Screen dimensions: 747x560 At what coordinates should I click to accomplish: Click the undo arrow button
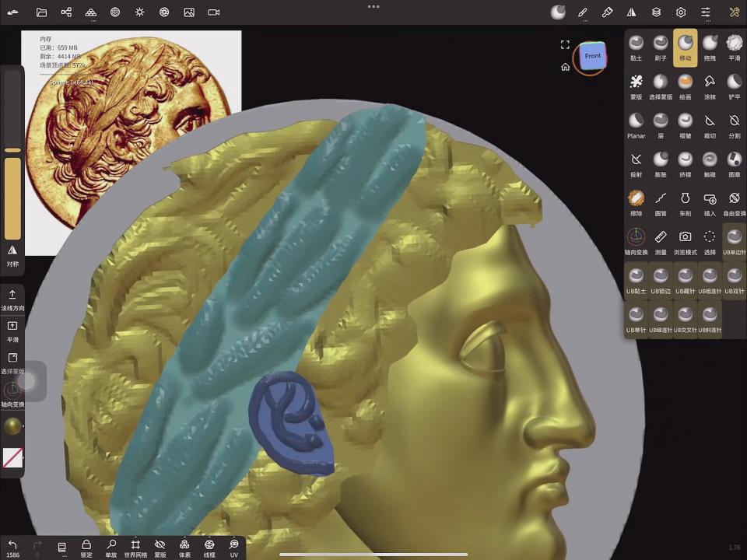tap(12, 548)
